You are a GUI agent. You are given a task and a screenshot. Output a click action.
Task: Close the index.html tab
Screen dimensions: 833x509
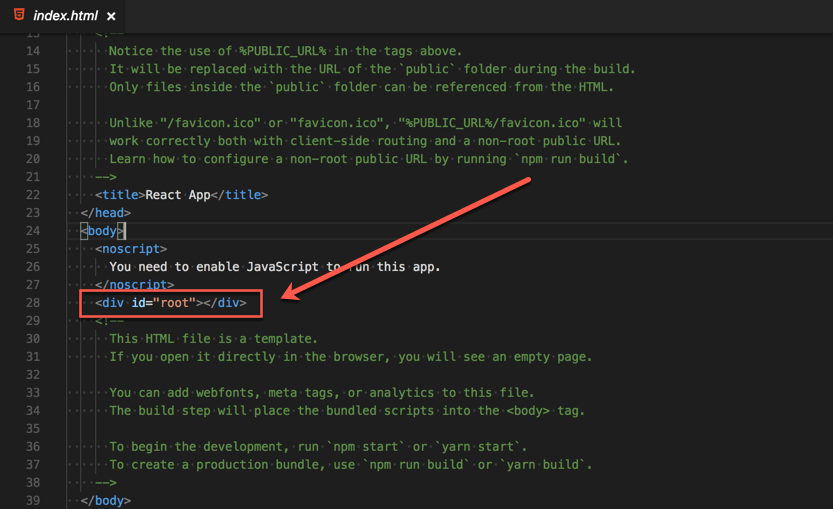[x=110, y=17]
